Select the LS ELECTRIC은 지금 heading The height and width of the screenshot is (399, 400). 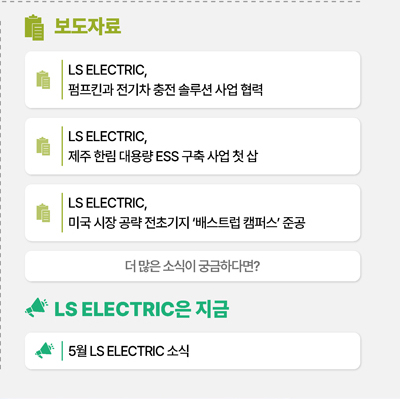tap(142, 309)
